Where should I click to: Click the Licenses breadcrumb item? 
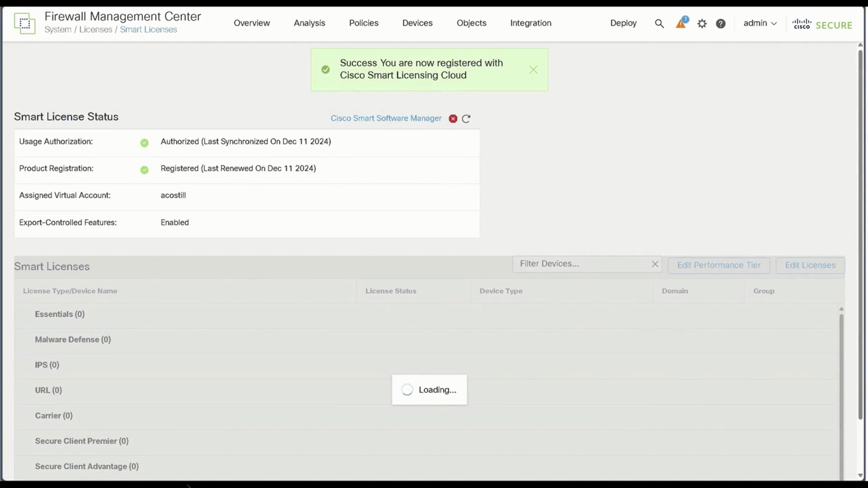pyautogui.click(x=95, y=30)
